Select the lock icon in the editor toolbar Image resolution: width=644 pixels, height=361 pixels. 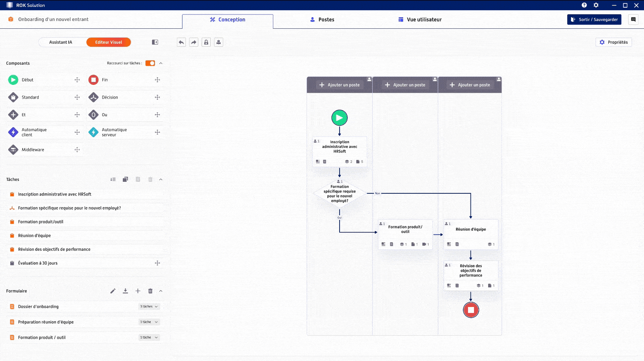[206, 42]
